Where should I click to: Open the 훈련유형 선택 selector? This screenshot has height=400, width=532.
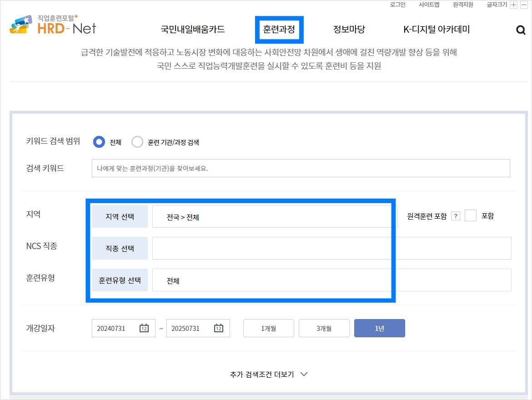pyautogui.click(x=120, y=280)
